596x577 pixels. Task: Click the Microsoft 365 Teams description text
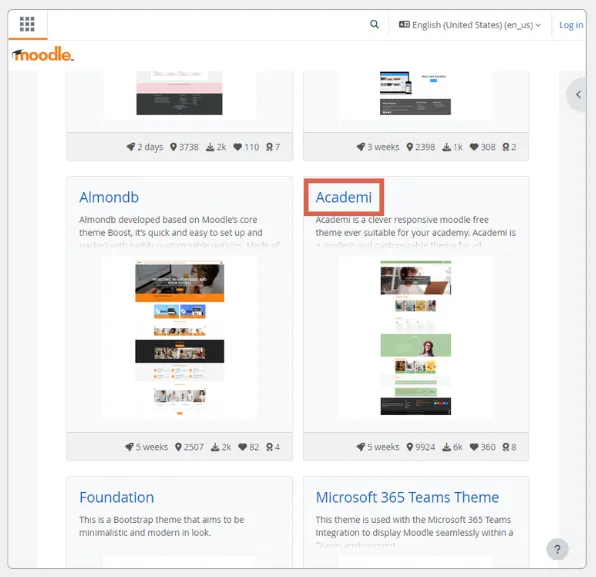tap(414, 532)
